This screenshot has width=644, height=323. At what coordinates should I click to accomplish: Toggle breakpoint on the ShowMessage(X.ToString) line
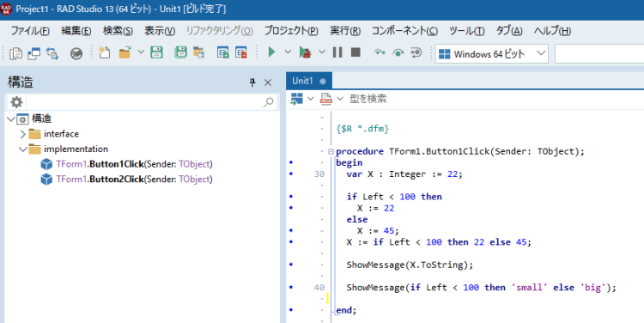pyautogui.click(x=291, y=265)
